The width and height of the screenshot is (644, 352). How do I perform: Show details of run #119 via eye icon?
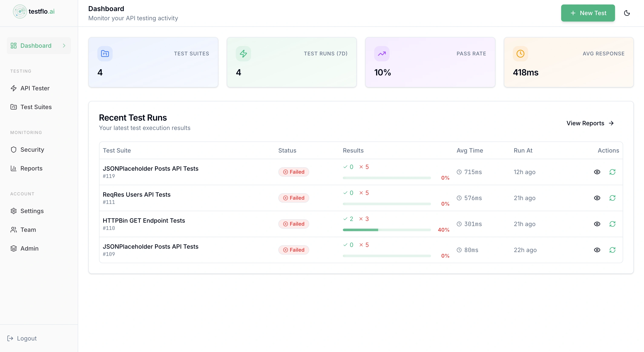click(x=597, y=172)
